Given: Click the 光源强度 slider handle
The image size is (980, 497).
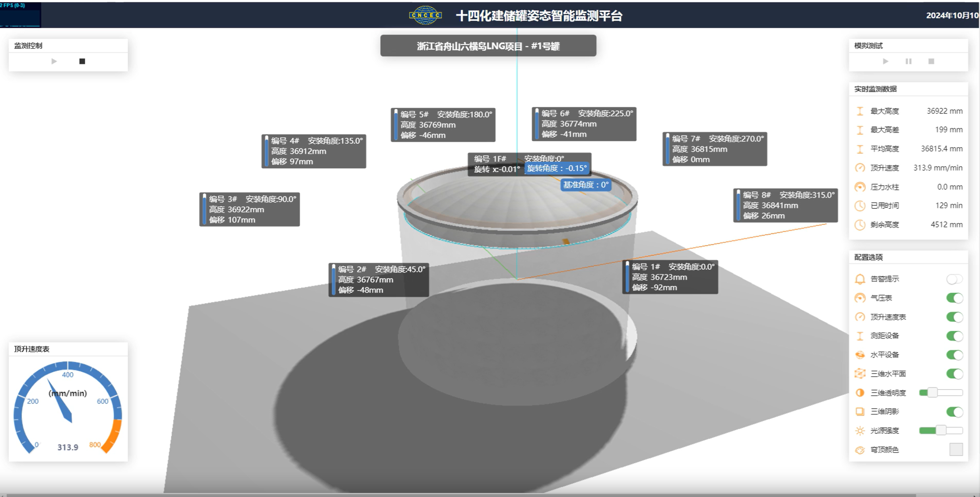Looking at the screenshot, I should pyautogui.click(x=941, y=430).
